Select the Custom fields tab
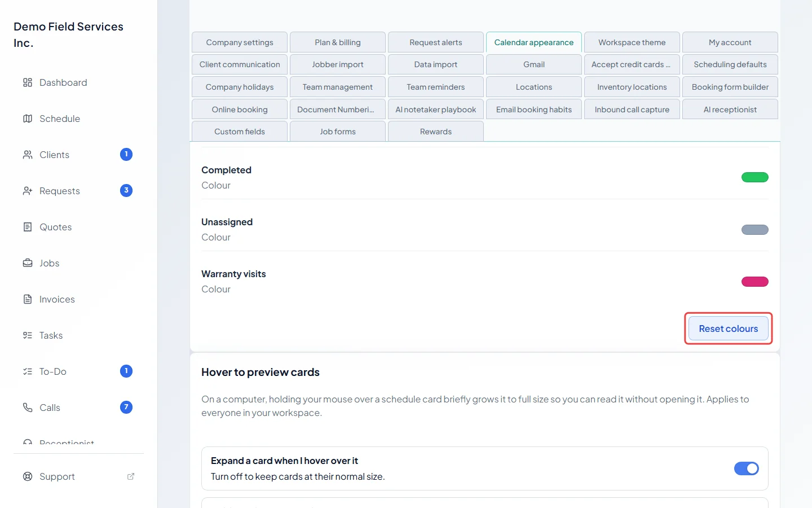Image resolution: width=812 pixels, height=508 pixels. (x=240, y=132)
